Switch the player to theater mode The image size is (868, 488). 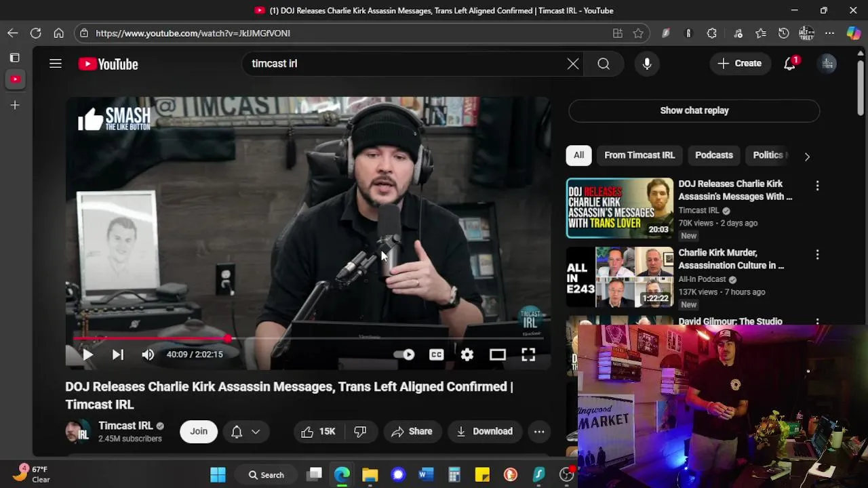(498, 354)
